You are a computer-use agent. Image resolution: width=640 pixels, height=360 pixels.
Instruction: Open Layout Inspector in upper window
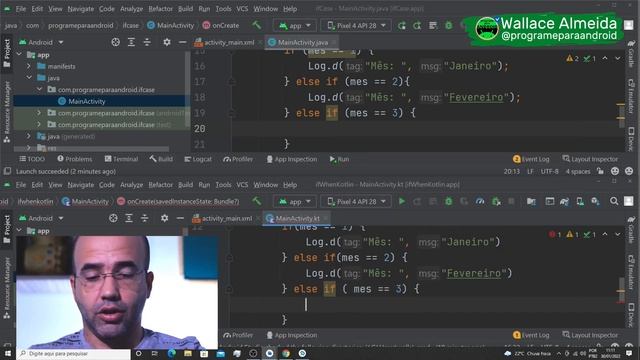click(x=590, y=159)
